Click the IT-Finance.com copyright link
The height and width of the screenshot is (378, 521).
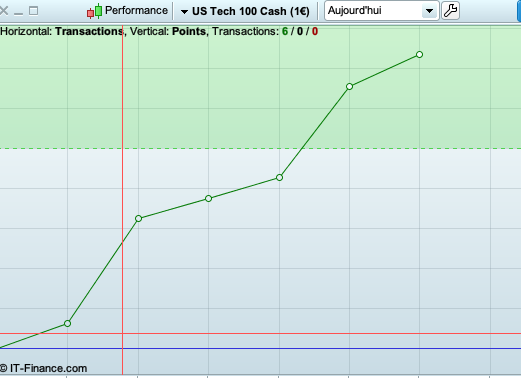[44, 368]
